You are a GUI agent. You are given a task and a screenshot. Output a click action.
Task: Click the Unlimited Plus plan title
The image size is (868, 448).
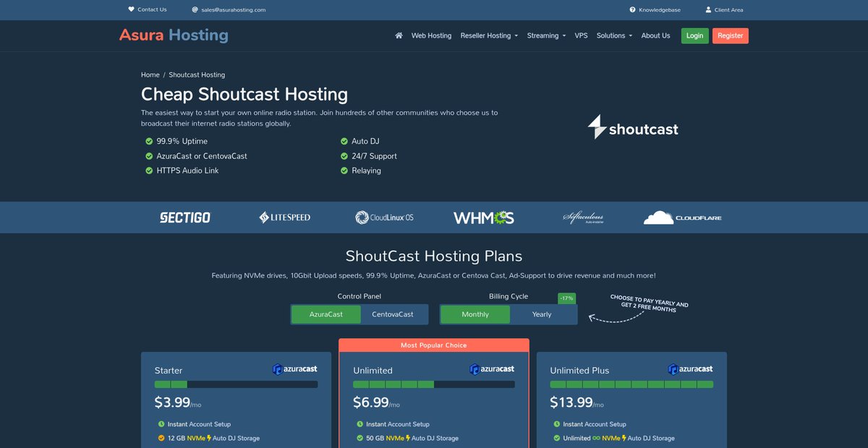[x=580, y=371]
